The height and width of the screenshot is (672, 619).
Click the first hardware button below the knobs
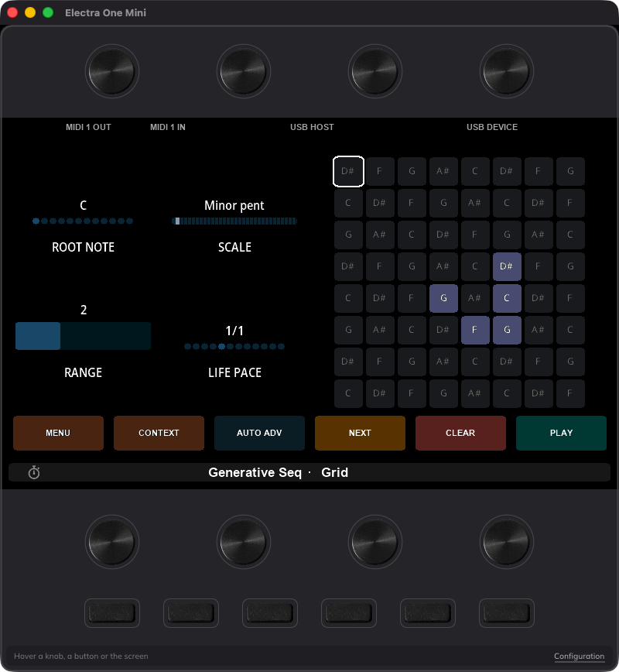[111, 613]
